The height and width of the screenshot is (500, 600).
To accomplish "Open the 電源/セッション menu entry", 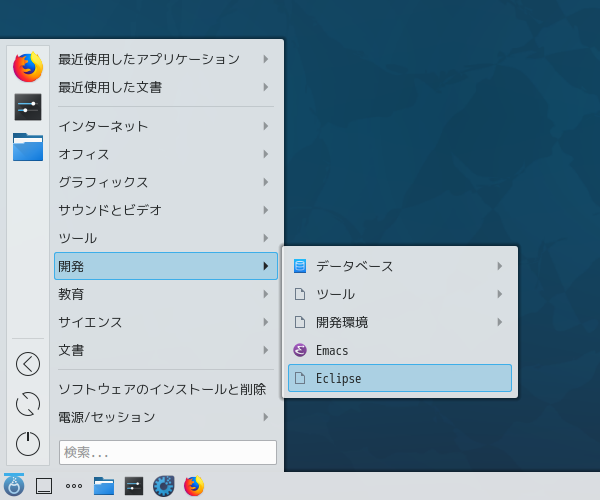I will click(x=166, y=417).
